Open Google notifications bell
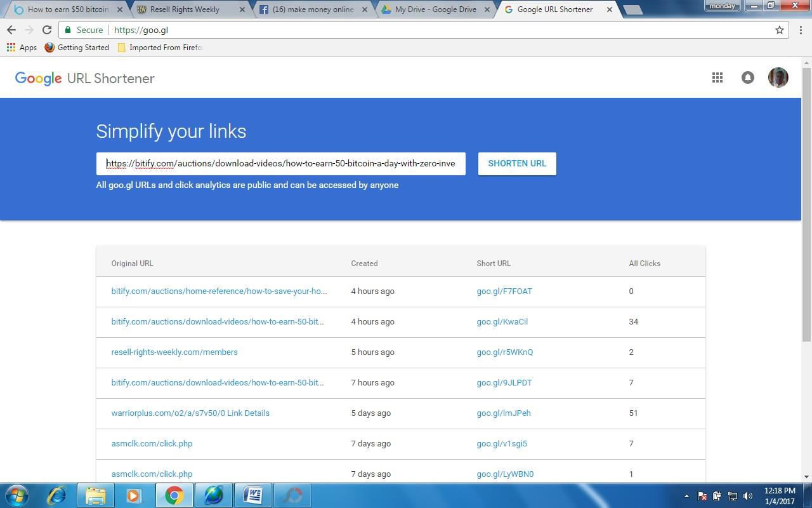The image size is (812, 508). pos(748,77)
